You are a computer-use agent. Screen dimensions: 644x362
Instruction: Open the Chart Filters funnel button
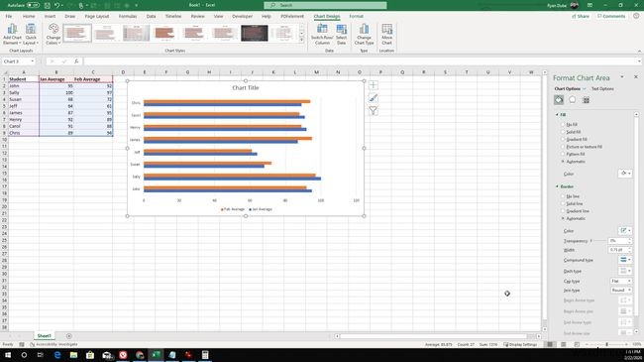pyautogui.click(x=373, y=111)
